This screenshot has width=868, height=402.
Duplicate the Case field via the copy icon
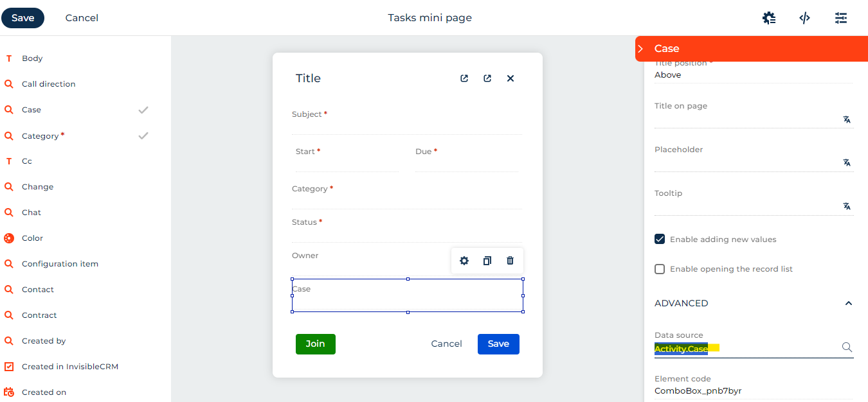tap(487, 260)
